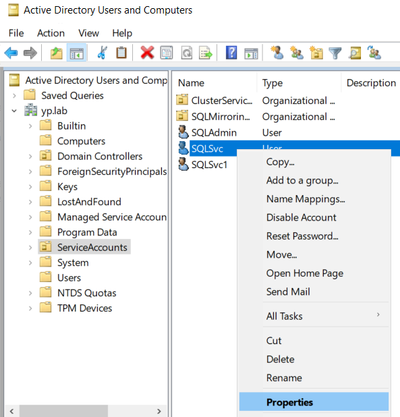This screenshot has width=400, height=417.
Task: Click the Create new group icon
Action: pos(297,53)
